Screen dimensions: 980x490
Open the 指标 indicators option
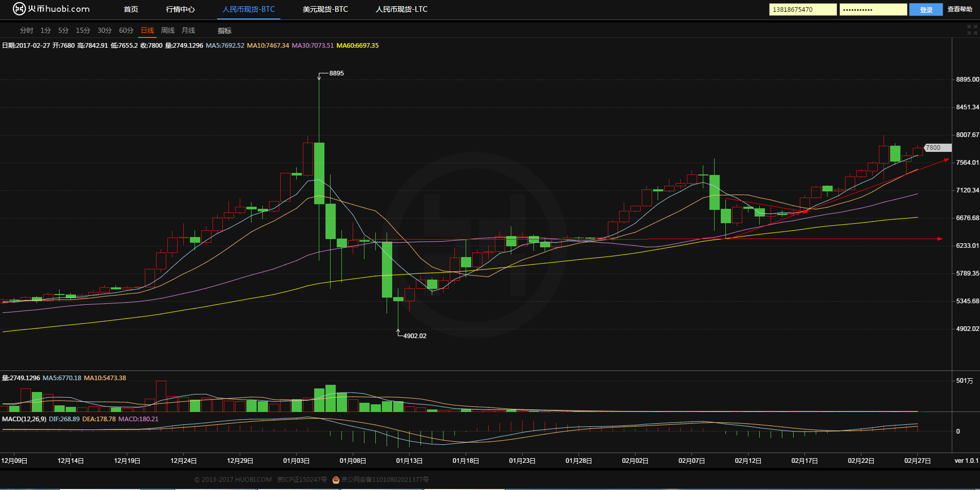(224, 31)
